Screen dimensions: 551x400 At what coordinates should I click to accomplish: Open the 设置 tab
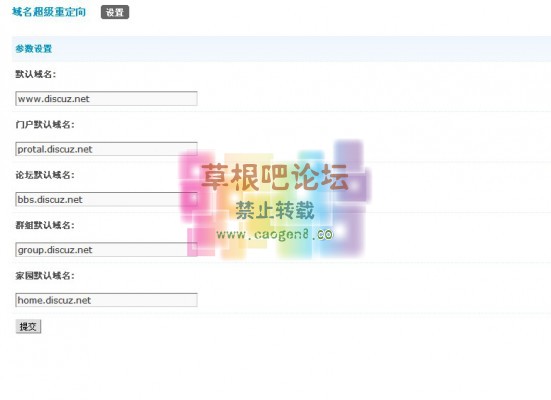click(115, 12)
